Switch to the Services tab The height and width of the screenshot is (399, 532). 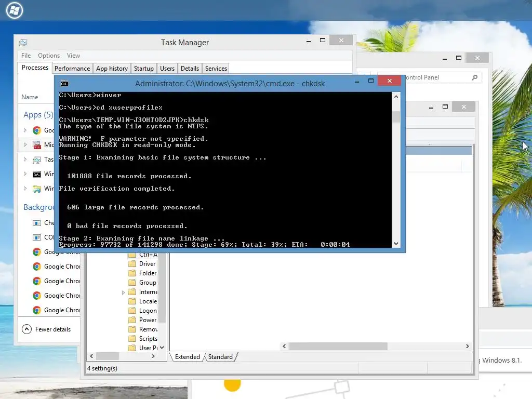(216, 69)
